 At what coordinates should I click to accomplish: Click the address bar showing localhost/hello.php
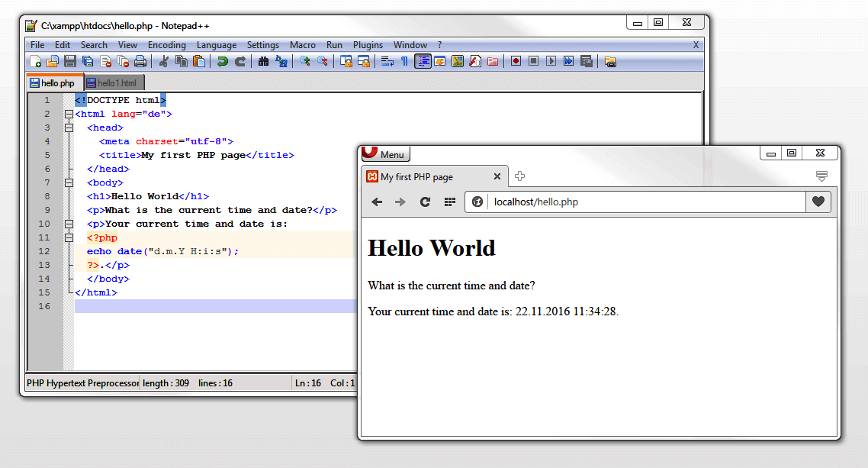point(572,202)
